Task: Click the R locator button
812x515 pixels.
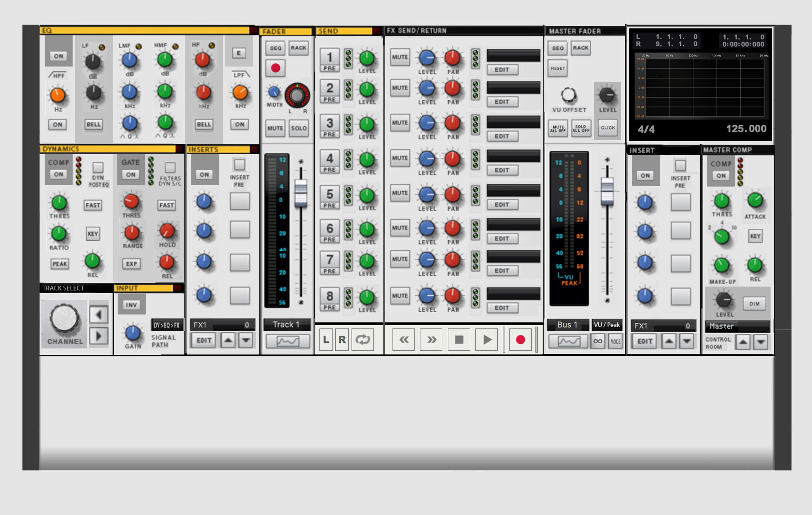Action: [x=342, y=340]
